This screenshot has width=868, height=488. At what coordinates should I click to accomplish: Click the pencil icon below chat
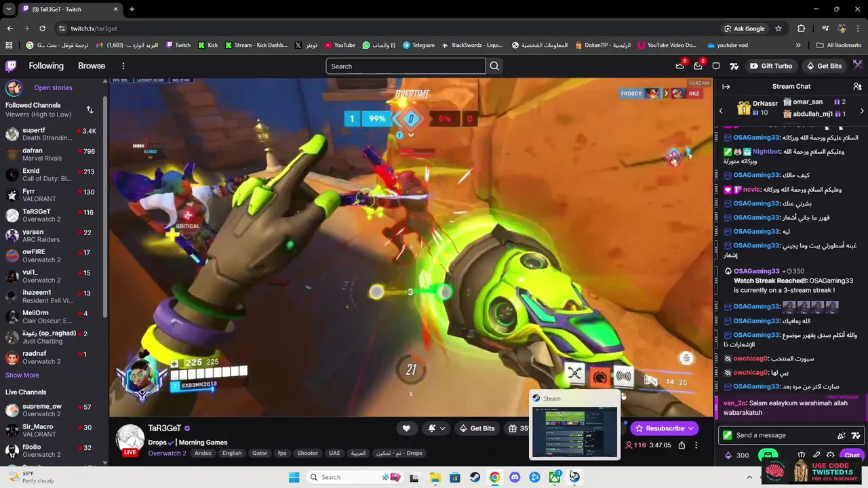click(816, 455)
